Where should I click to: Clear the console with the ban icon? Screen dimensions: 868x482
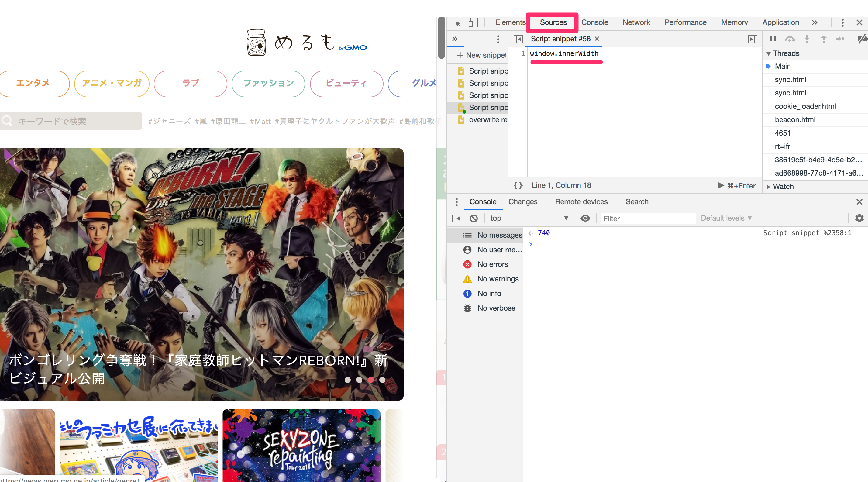(x=474, y=218)
